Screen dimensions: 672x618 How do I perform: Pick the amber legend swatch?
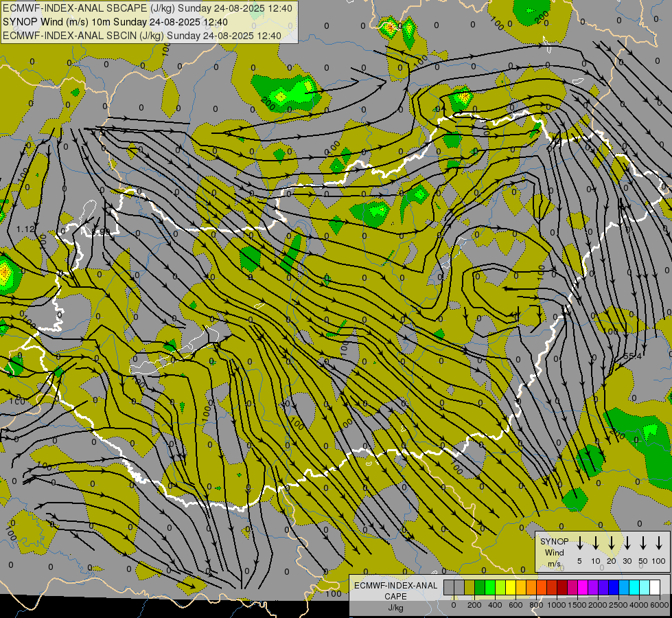point(521,587)
